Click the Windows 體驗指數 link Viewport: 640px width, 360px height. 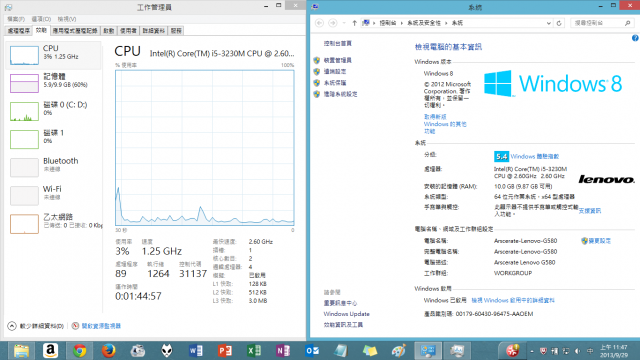(535, 156)
